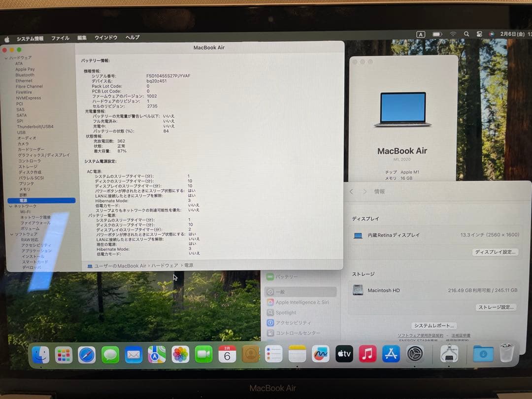Open Control Center in menu bar
This screenshot has height=399, width=532.
[x=479, y=34]
